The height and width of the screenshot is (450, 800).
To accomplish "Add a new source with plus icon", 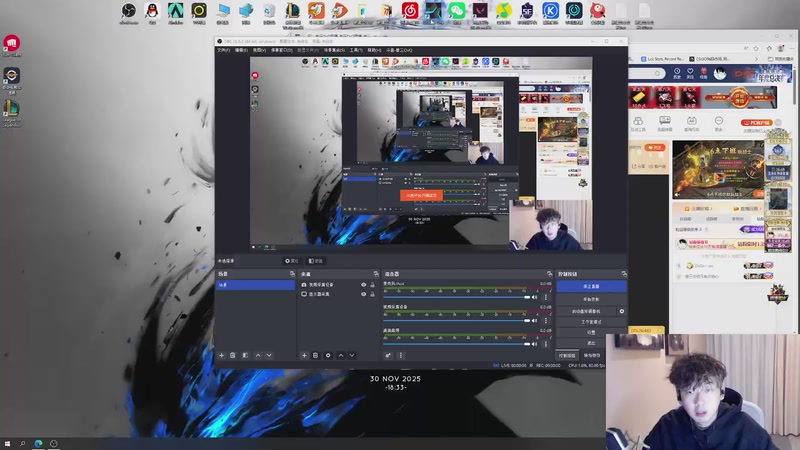I will pyautogui.click(x=304, y=355).
